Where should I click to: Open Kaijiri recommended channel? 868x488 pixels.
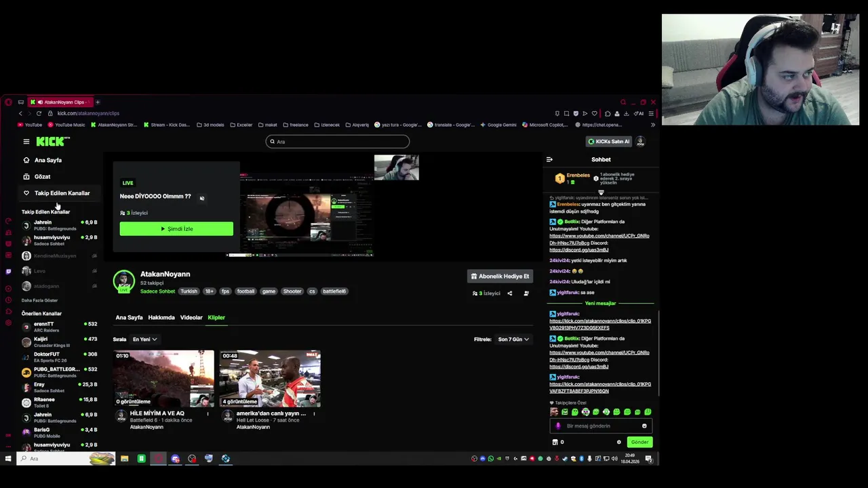pos(60,342)
